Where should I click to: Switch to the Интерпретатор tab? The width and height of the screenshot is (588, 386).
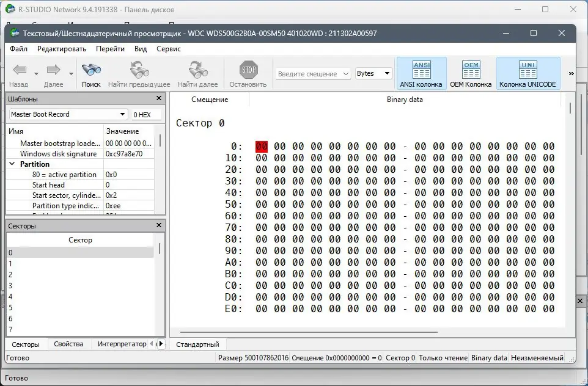coord(122,344)
